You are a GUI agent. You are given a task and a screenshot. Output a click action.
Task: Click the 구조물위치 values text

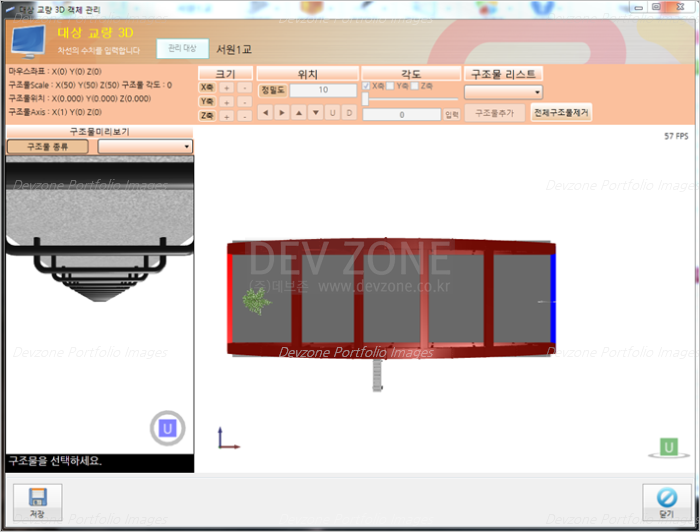tap(80, 99)
